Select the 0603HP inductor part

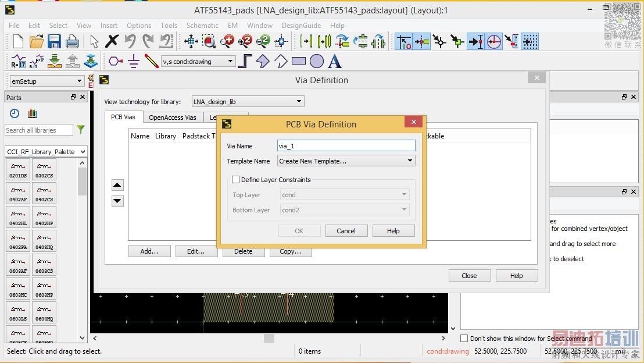click(44, 289)
